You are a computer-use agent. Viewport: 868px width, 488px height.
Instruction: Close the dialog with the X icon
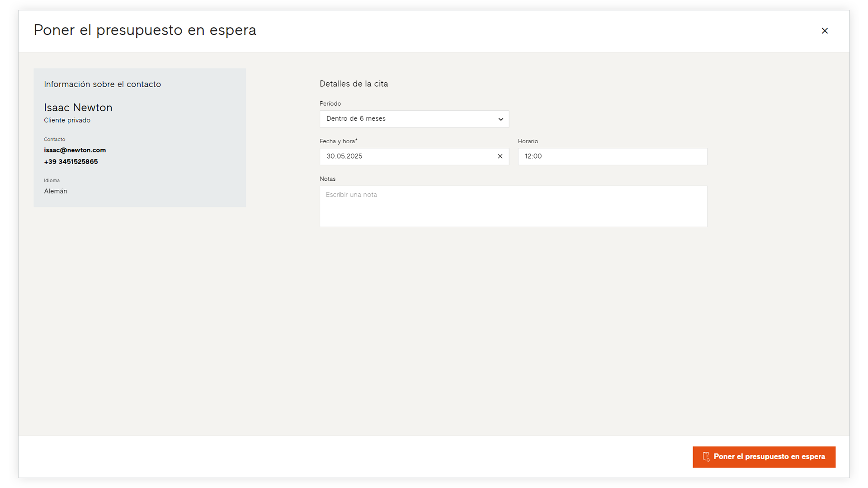[825, 31]
